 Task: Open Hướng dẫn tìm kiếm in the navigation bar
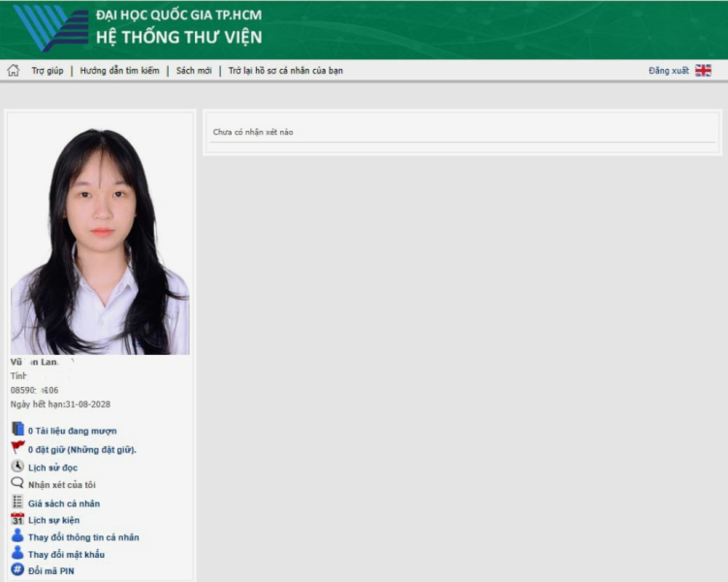tap(119, 71)
